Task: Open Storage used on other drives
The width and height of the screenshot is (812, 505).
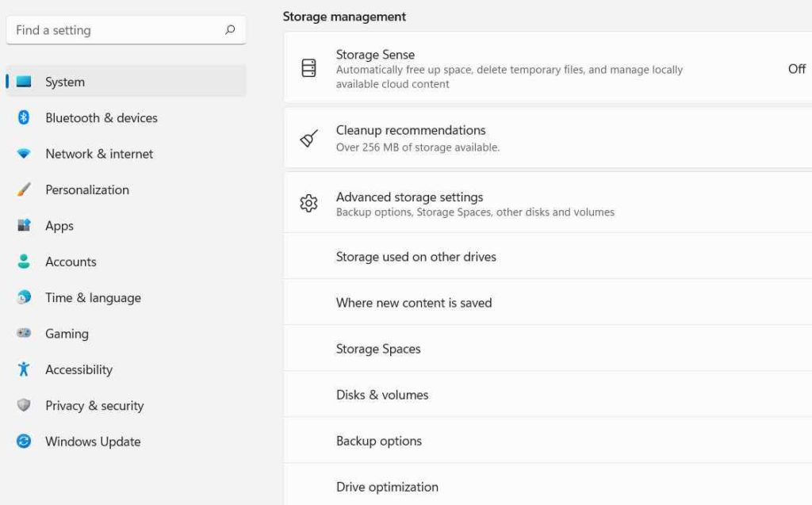Action: pos(548,256)
